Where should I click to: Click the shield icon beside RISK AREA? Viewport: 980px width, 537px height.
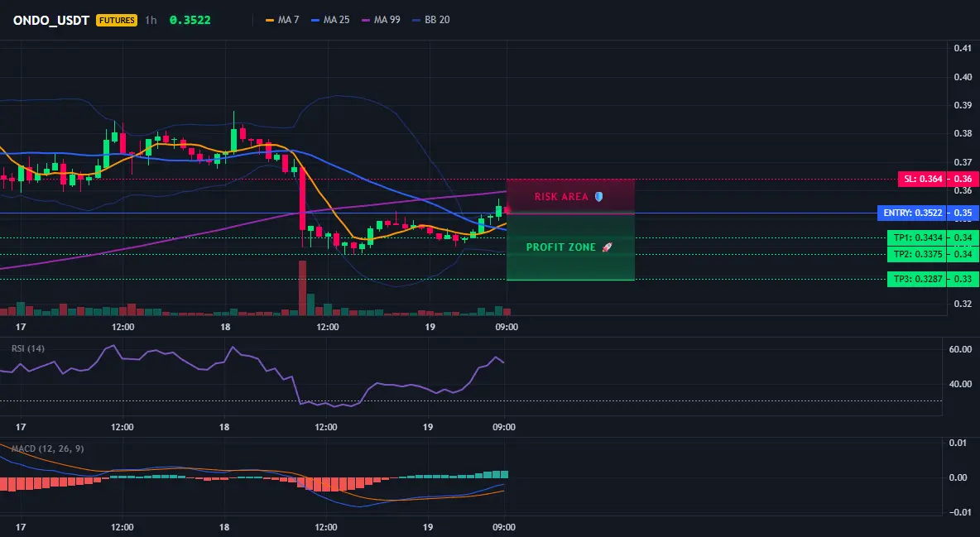pyautogui.click(x=598, y=196)
